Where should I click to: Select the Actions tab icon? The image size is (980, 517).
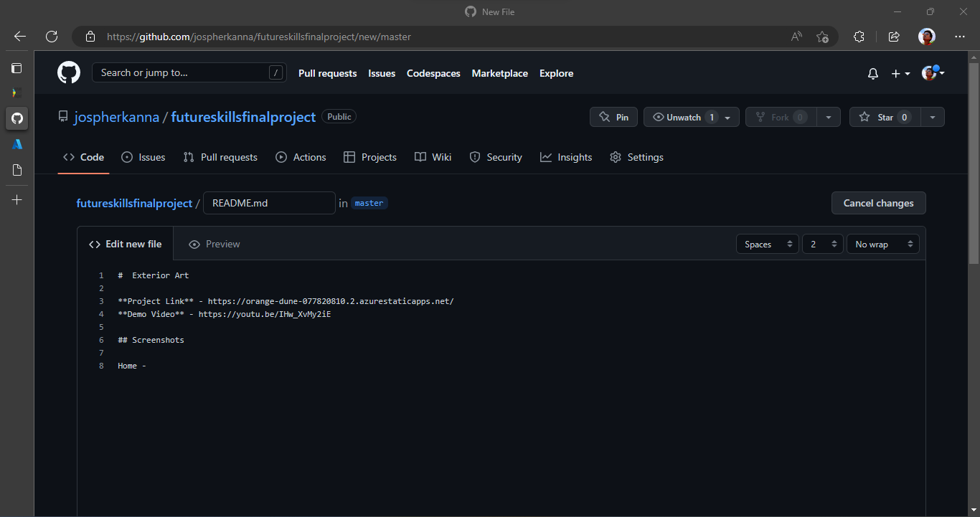click(x=281, y=157)
